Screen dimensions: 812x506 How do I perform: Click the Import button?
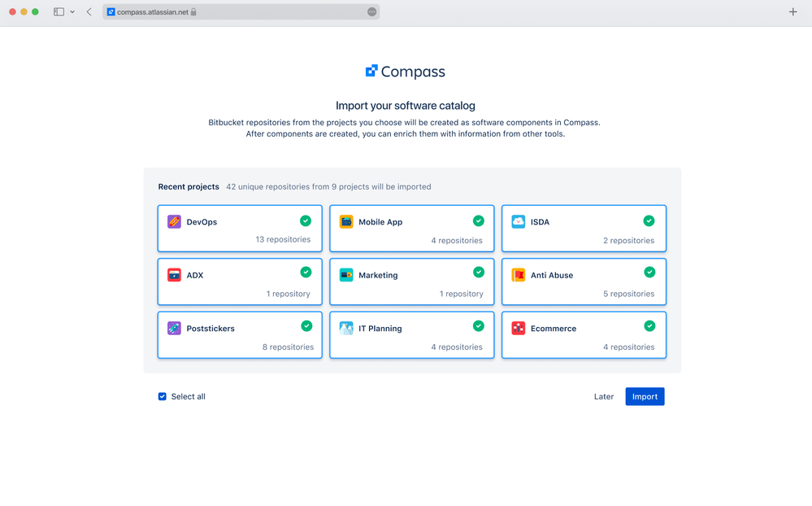[645, 397]
